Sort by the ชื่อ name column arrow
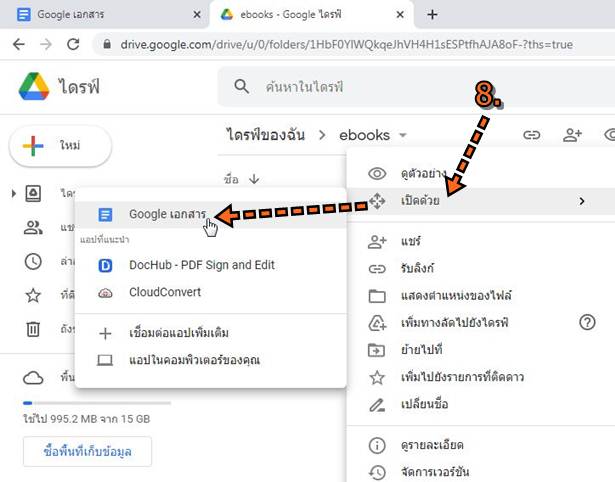615x482 pixels. click(x=254, y=179)
